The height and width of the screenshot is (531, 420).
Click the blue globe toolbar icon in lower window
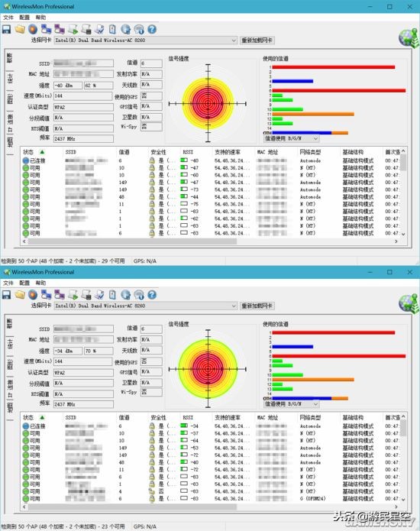pyautogui.click(x=125, y=295)
